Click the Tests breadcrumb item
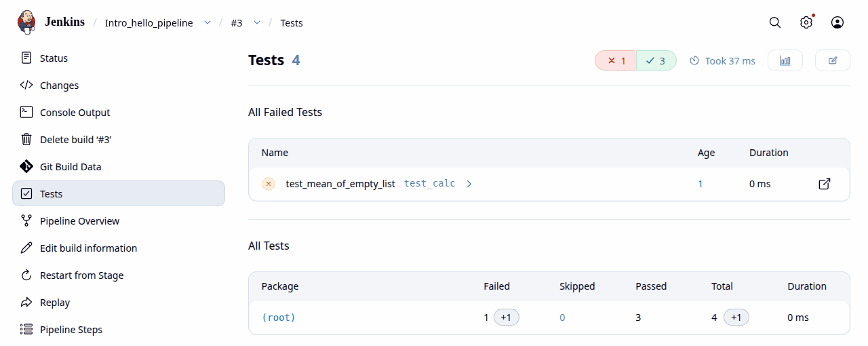The height and width of the screenshot is (346, 868). pyautogui.click(x=292, y=22)
